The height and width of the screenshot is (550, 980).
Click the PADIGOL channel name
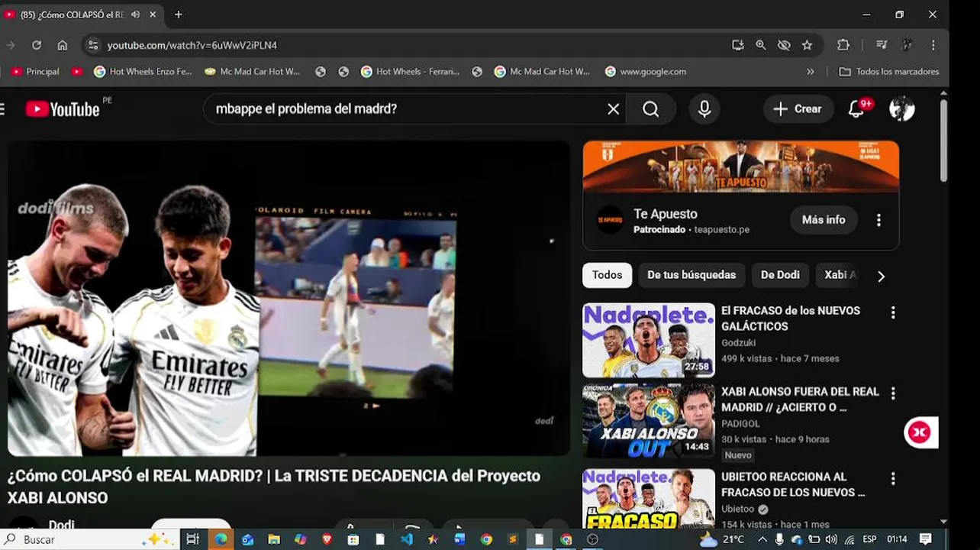pos(740,424)
